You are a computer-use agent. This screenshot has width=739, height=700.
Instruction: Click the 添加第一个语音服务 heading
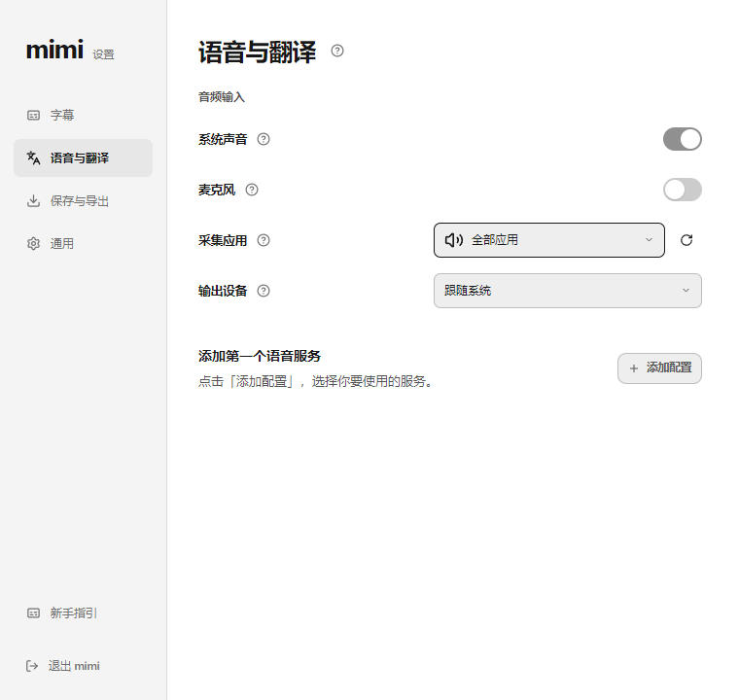tap(260, 356)
